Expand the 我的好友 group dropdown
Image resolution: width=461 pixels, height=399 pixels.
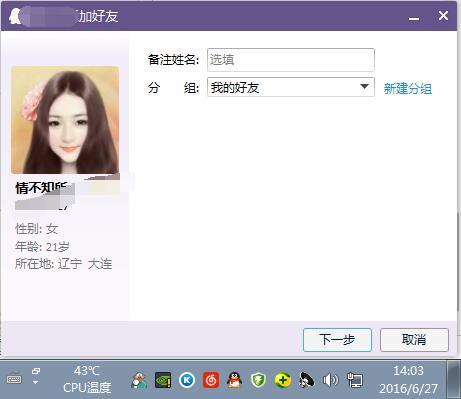[291, 87]
